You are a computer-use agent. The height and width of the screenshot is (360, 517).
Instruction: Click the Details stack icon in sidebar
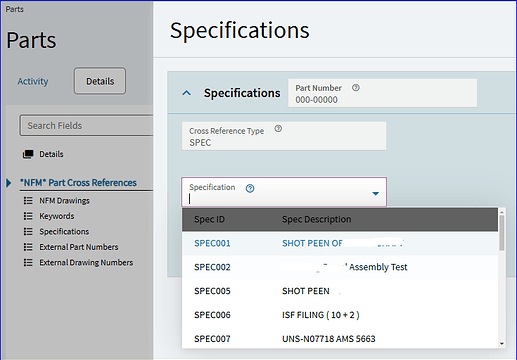tap(28, 154)
